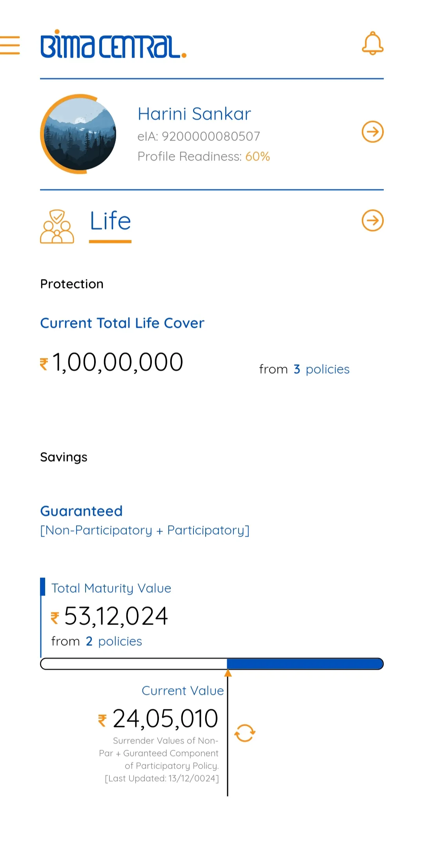Open notifications bell
Screen dimensions: 423x868
[x=372, y=44]
